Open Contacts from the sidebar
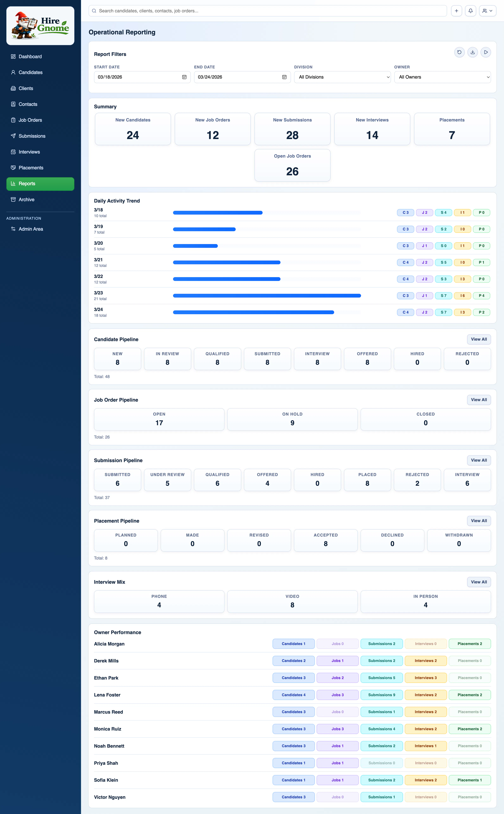Viewport: 504px width, 814px height. (40, 104)
